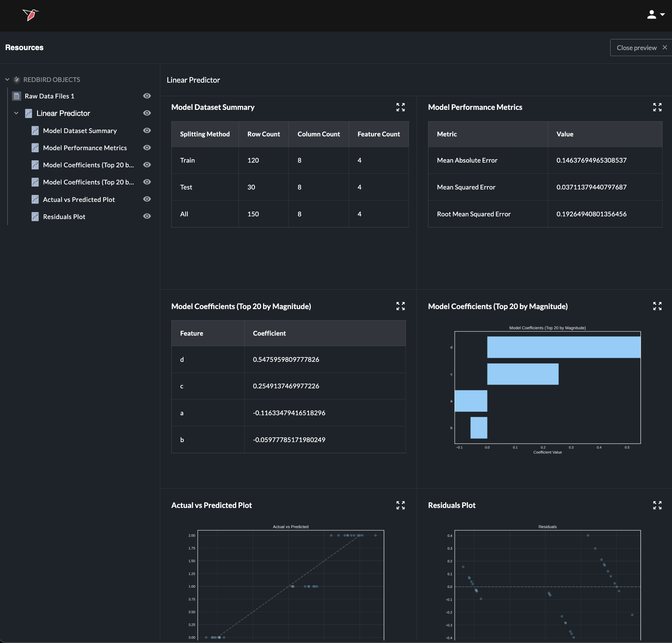Click the Raw Data Files 1 file icon
The image size is (672, 643).
tap(16, 96)
